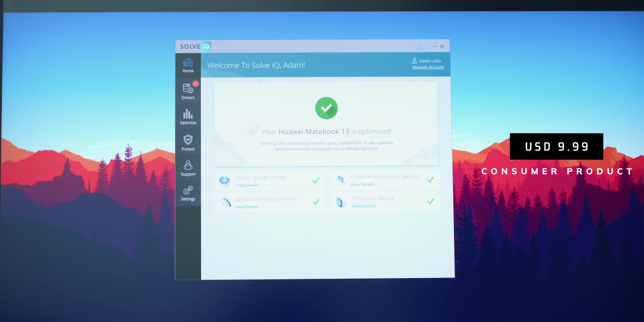Image resolution: width=644 pixels, height=322 pixels.
Task: Open the Optimize section in the sidebar
Action: (x=188, y=117)
